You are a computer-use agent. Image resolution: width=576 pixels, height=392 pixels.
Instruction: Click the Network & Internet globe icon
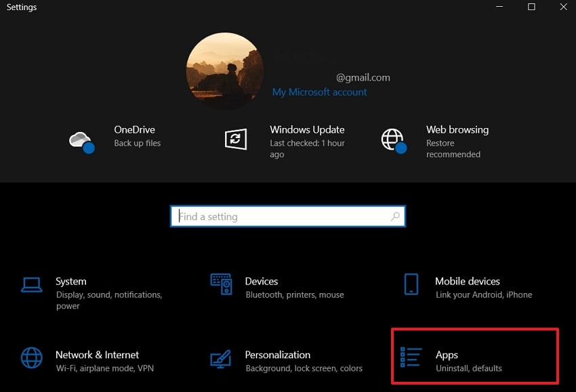32,357
